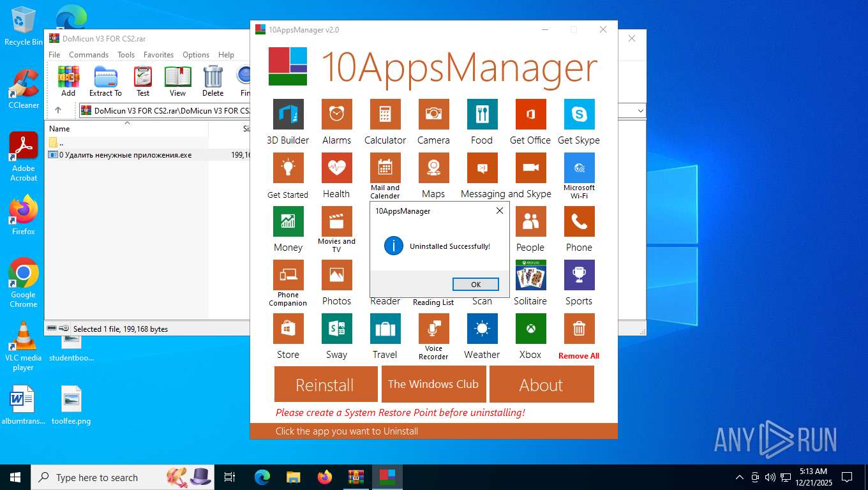Click the Calculator app icon
Image resolution: width=868 pixels, height=490 pixels.
pyautogui.click(x=385, y=114)
